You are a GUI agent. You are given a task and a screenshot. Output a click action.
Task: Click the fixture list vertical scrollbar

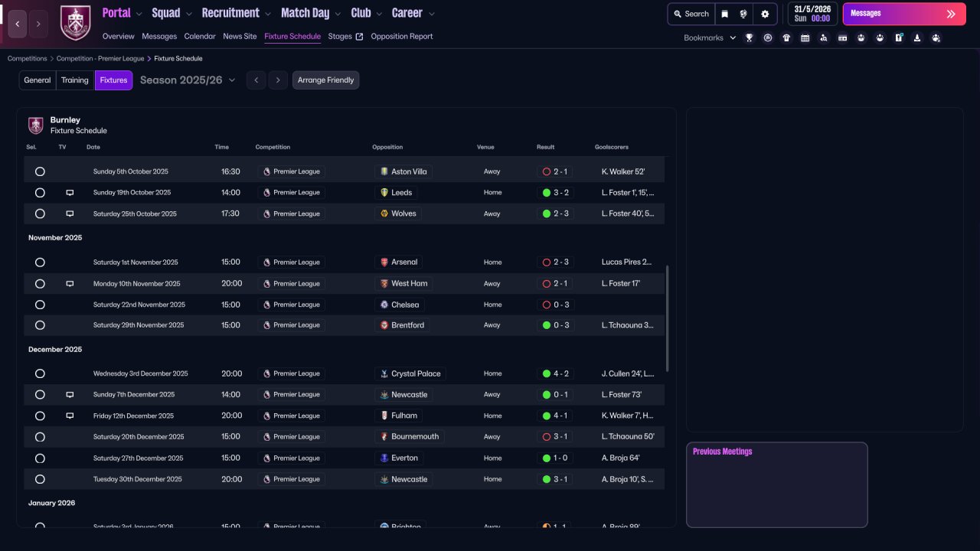[x=668, y=318]
